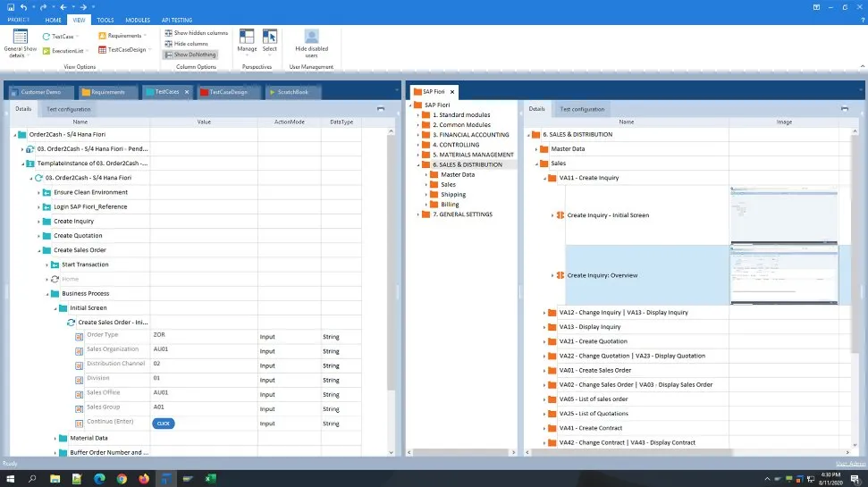Expand VA01 - Create Sales Order folder
868x487 pixels.
click(544, 370)
